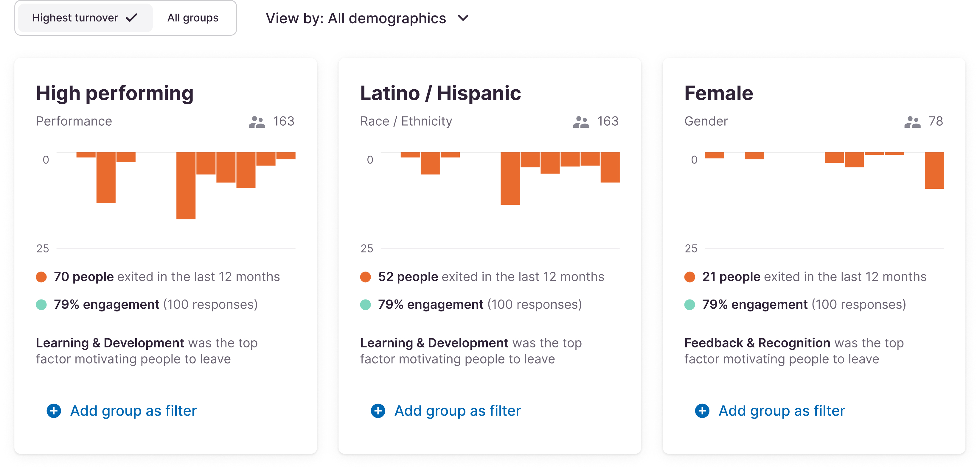980x471 pixels.
Task: Click people icon beside 163 on High performing
Action: tap(257, 122)
